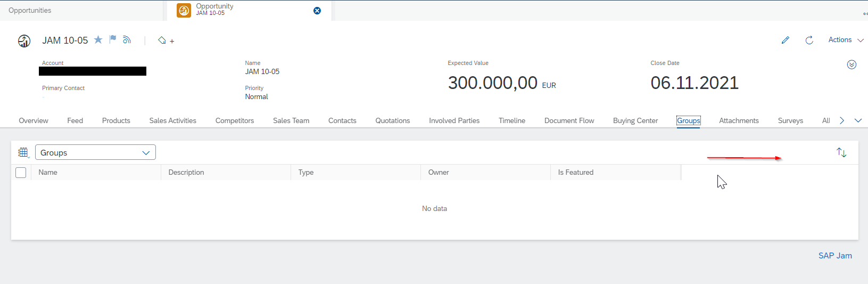Go to the Opportunities tab

[30, 11]
